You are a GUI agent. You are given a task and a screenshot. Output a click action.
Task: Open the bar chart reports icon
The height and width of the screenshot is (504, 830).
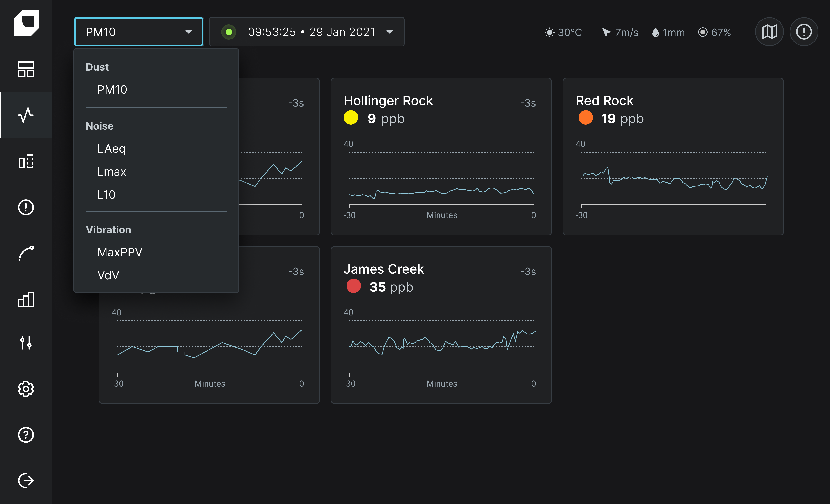pyautogui.click(x=26, y=299)
